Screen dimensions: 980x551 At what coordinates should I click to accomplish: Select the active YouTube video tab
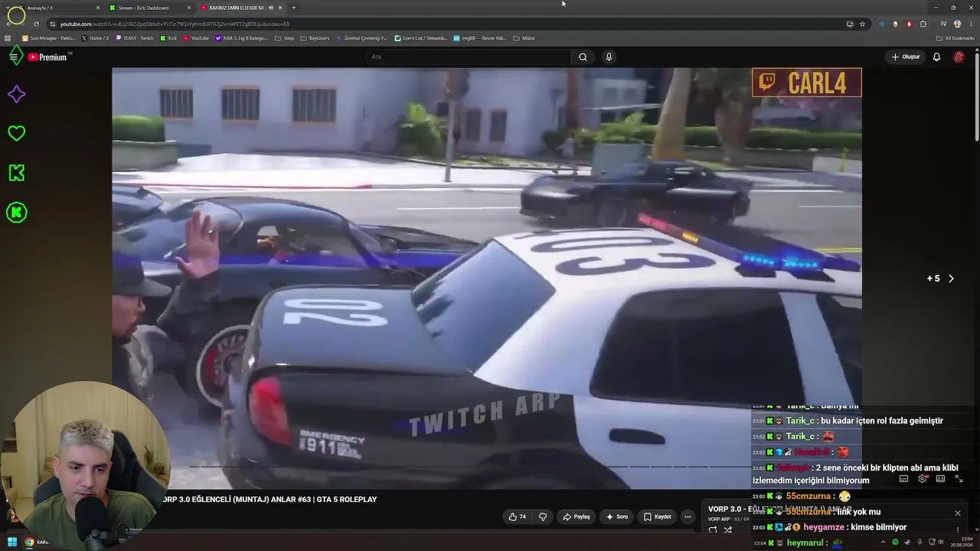tap(240, 8)
